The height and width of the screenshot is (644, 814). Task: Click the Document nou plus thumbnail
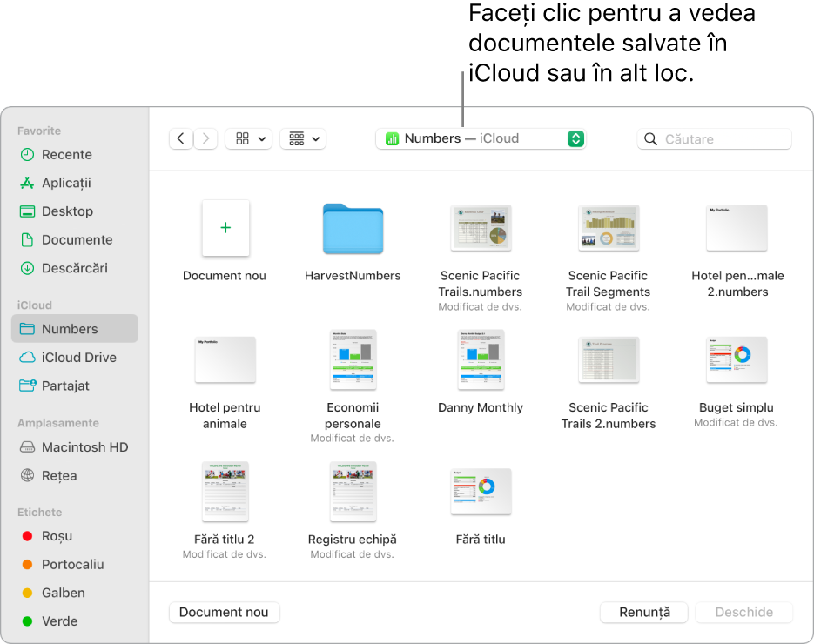coord(225,228)
